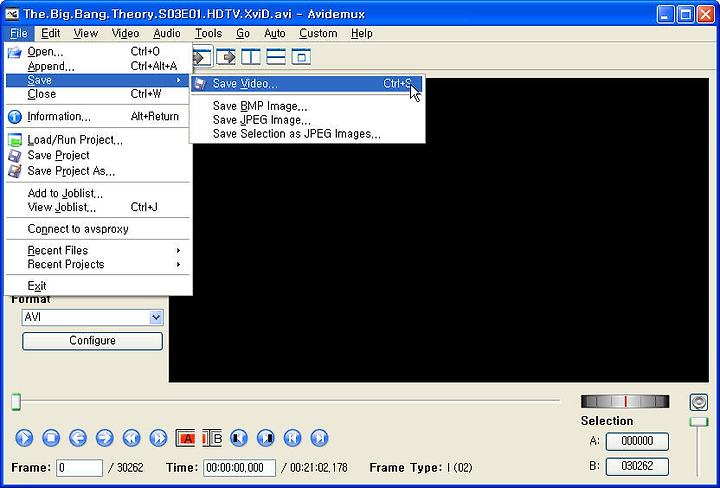
Task: Click the Avidemux title bar application icon
Action: (x=12, y=14)
